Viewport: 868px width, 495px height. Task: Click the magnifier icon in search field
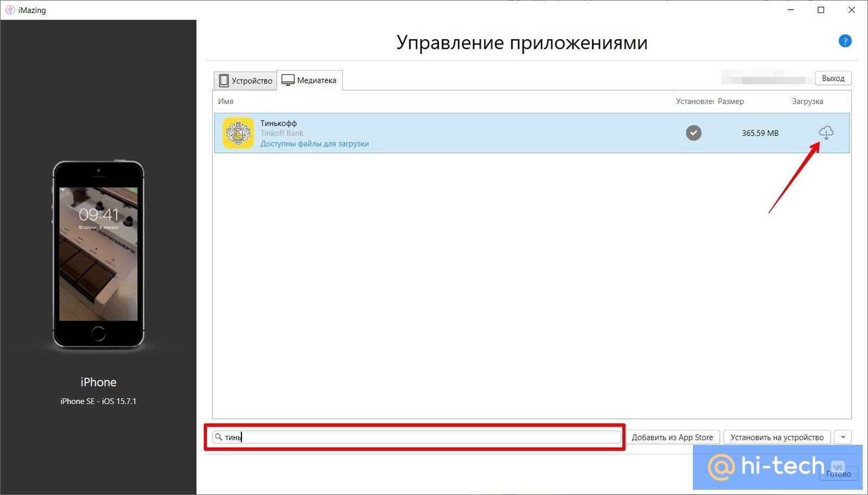[219, 437]
